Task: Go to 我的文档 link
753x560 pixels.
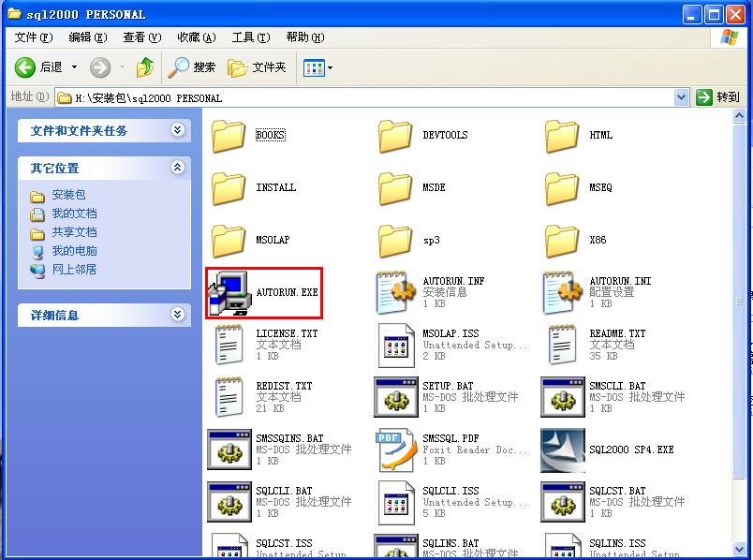Action: click(74, 214)
